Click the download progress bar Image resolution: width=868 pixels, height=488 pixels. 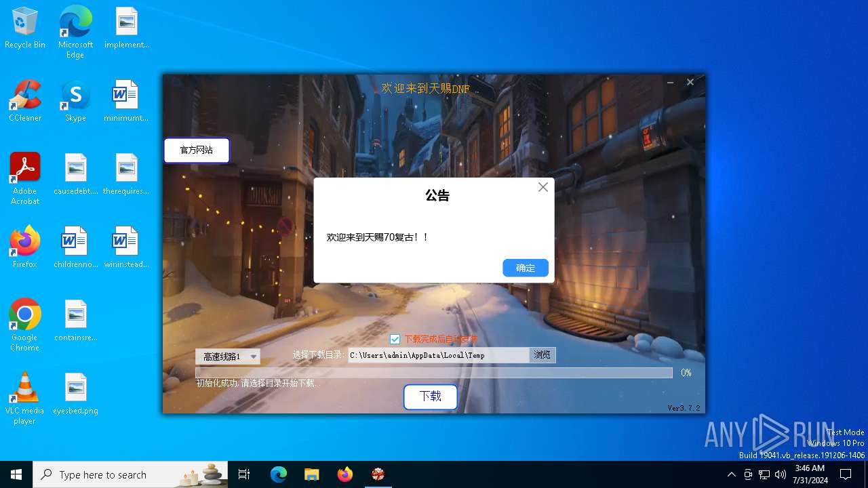(x=434, y=373)
